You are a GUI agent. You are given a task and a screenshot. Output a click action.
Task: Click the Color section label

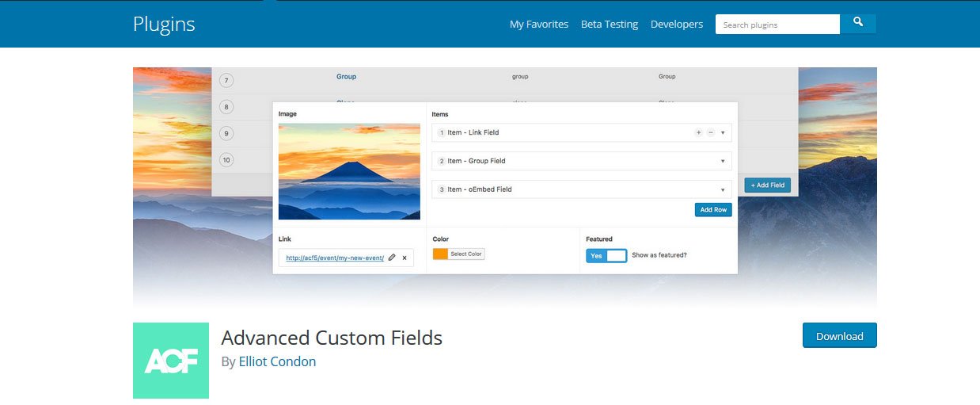(x=441, y=239)
